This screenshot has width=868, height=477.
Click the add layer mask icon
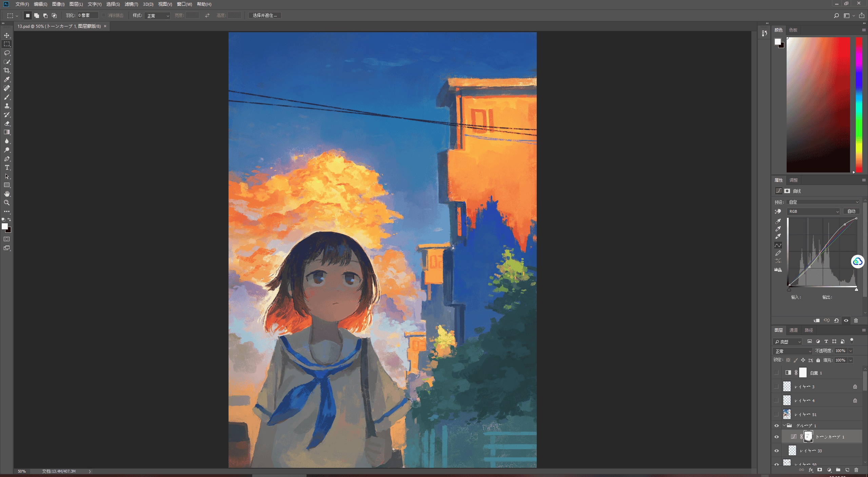(x=820, y=470)
